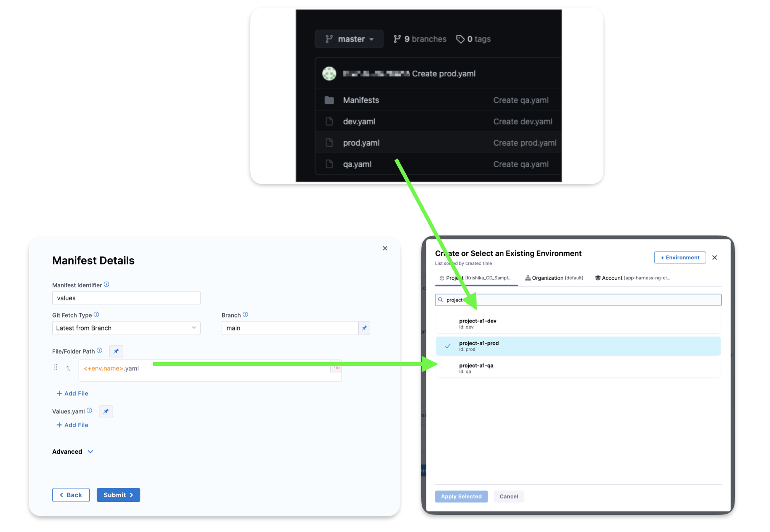Click the Submit button
Viewport: 770px width, 532px height.
click(118, 495)
